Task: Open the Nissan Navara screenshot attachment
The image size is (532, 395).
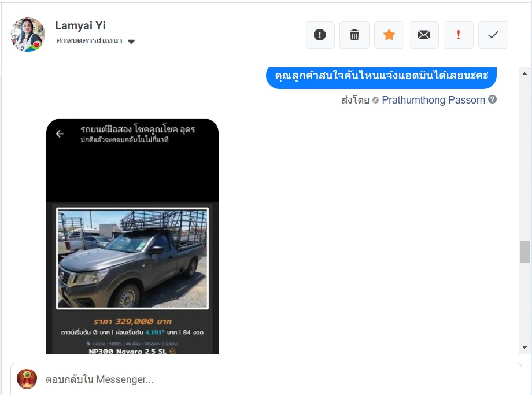Action: coord(132,236)
